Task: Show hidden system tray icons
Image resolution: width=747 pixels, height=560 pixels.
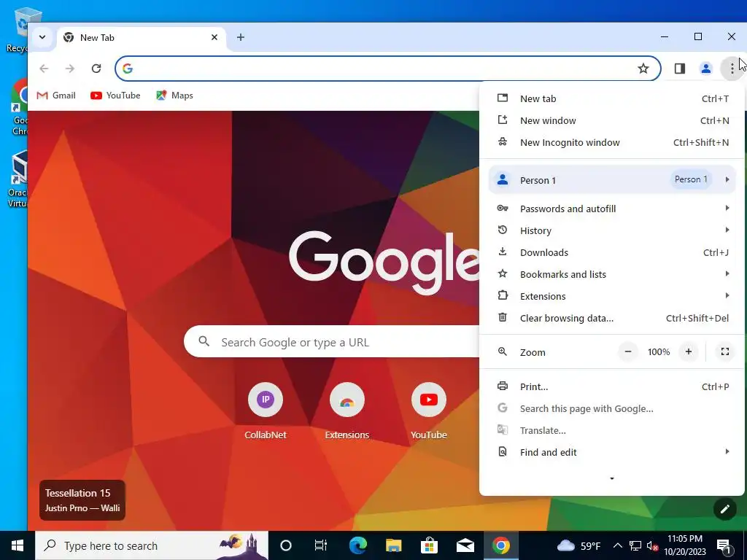Action: coord(617,545)
